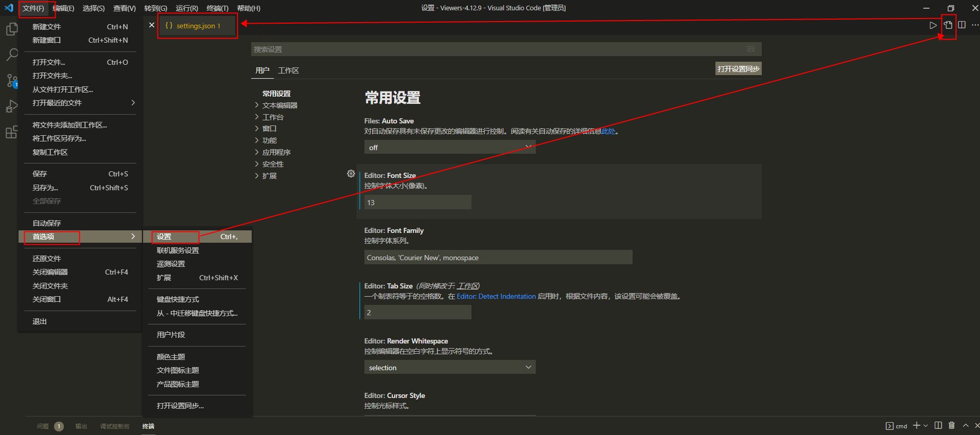
Task: Select 常用设置 in settings tree
Action: click(x=276, y=94)
